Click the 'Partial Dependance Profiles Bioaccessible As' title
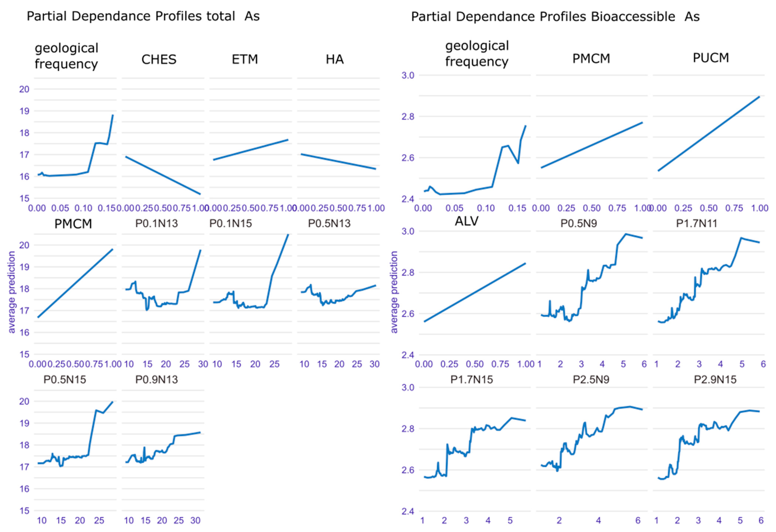 (x=555, y=16)
